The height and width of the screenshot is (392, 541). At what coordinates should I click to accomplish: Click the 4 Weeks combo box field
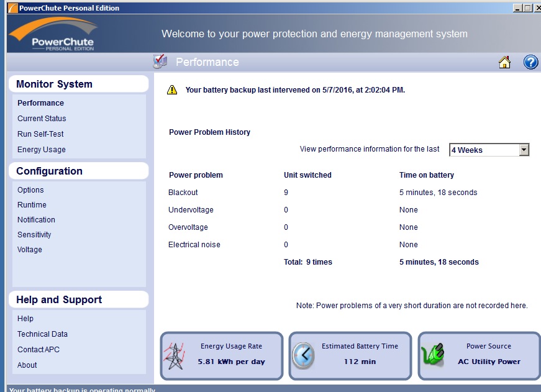click(x=489, y=150)
